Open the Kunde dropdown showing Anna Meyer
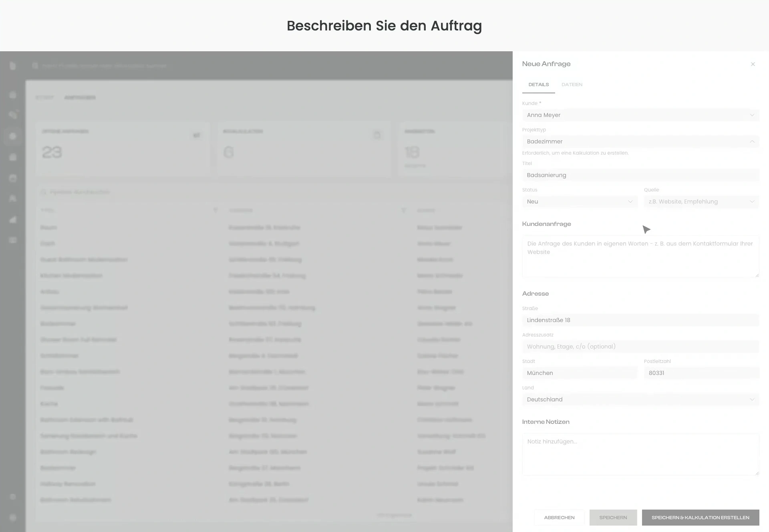 [640, 115]
